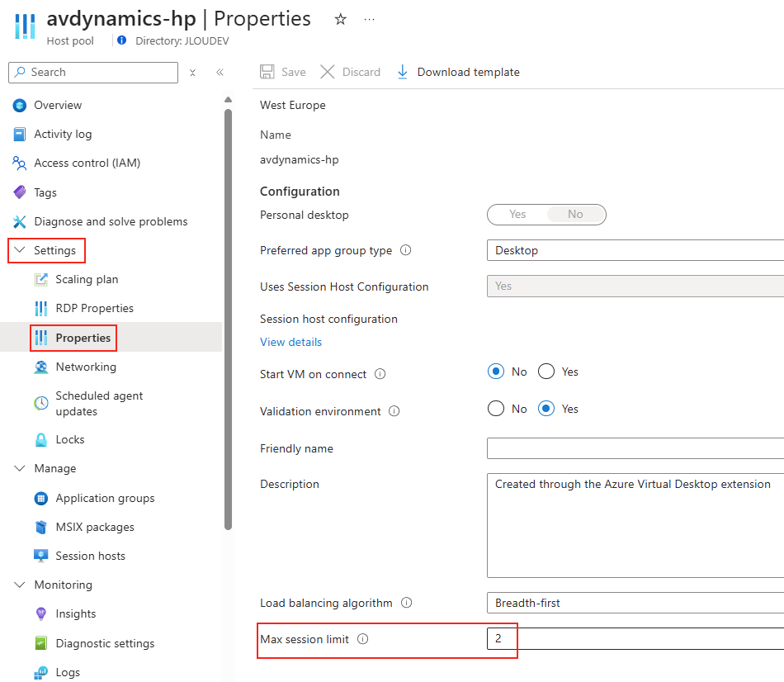Focus the Max session limit field
The image size is (784, 682).
tap(635, 639)
